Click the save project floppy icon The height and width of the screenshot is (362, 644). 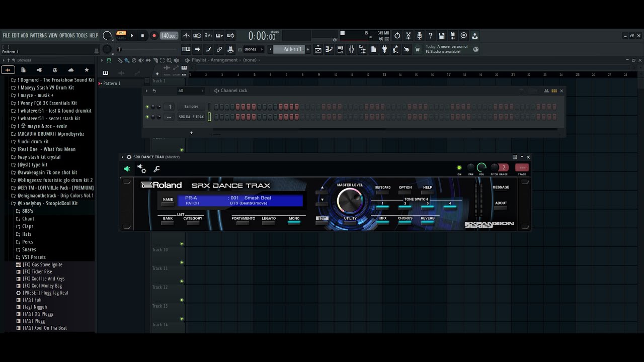pyautogui.click(x=441, y=36)
